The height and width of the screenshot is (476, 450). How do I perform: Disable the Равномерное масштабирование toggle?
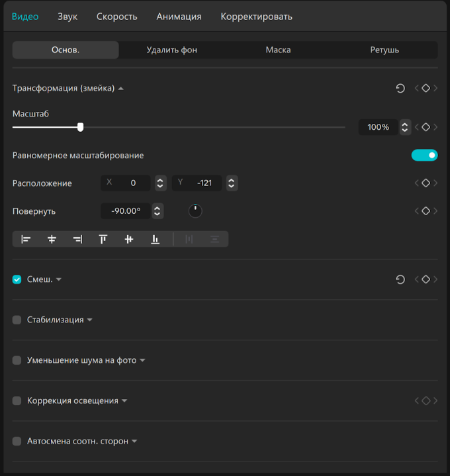coord(424,155)
